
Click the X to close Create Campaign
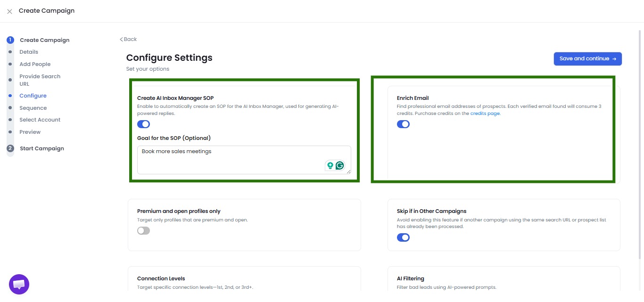[9, 11]
